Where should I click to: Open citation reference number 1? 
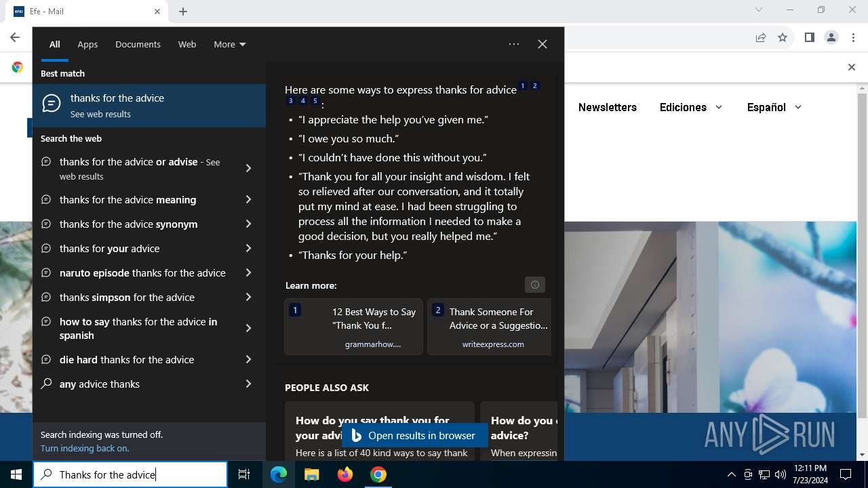point(523,86)
